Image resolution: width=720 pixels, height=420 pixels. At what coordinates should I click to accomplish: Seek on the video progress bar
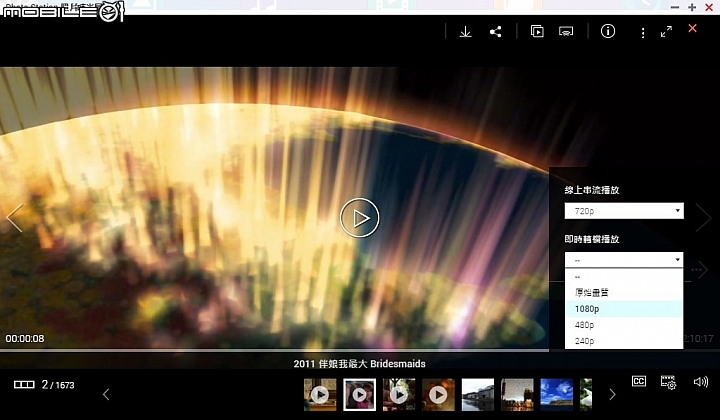pos(275,351)
